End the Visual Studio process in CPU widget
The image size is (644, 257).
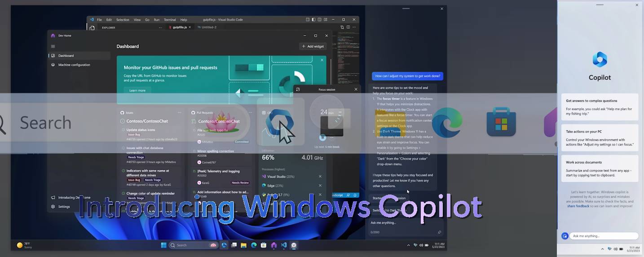coord(320,177)
